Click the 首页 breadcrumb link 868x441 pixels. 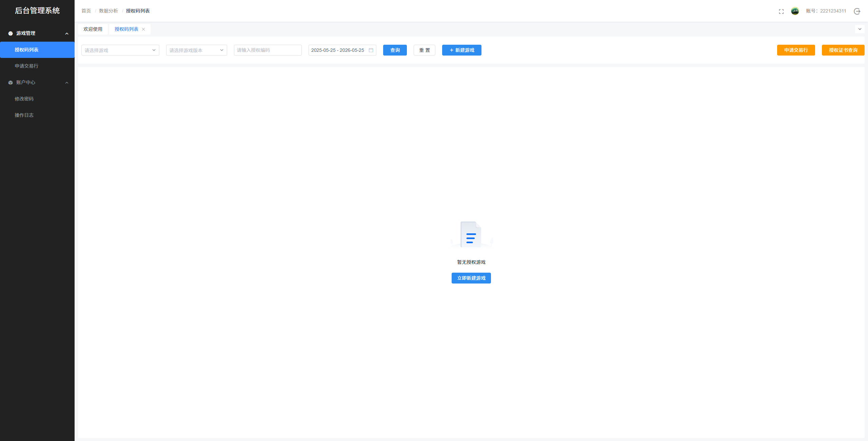[x=86, y=11]
